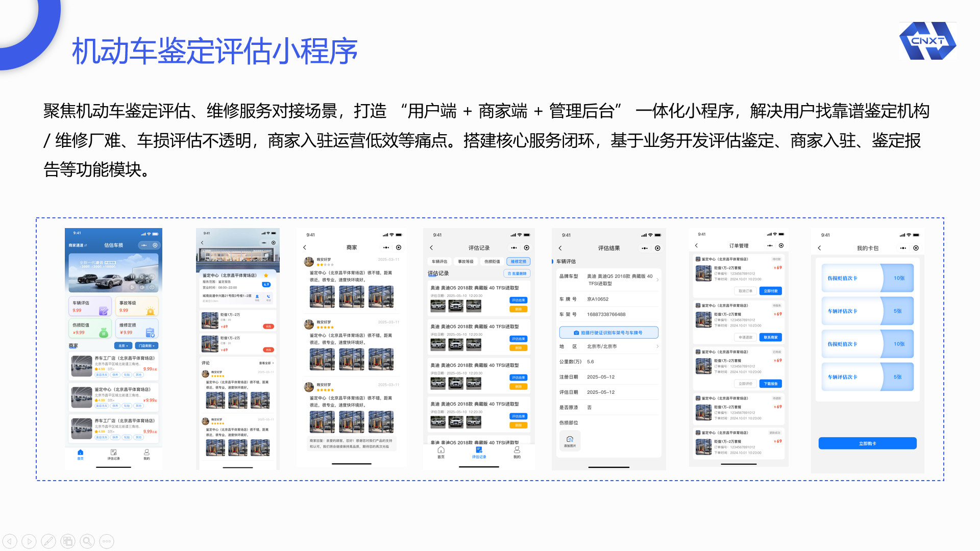This screenshot has width=980, height=551.
Task: Open the 北京 city dropdown
Action: (x=123, y=346)
